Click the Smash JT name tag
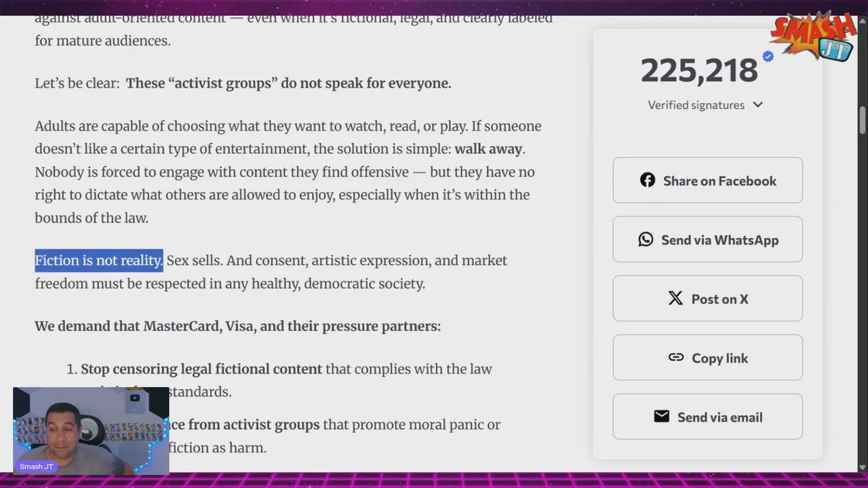This screenshot has width=868, height=488. [x=37, y=466]
